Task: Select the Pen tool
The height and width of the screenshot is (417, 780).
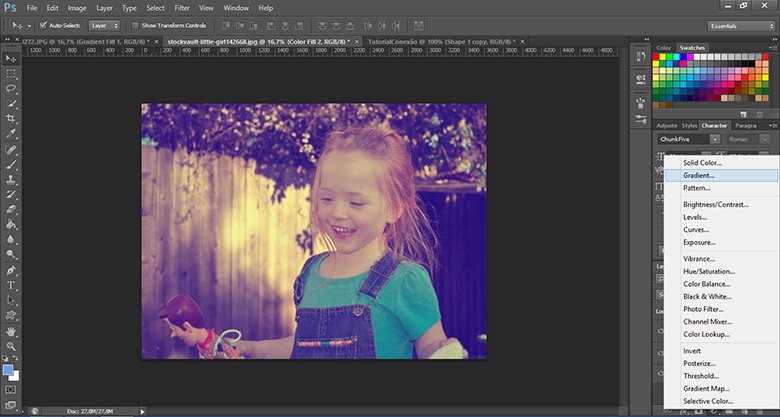Action: click(11, 270)
